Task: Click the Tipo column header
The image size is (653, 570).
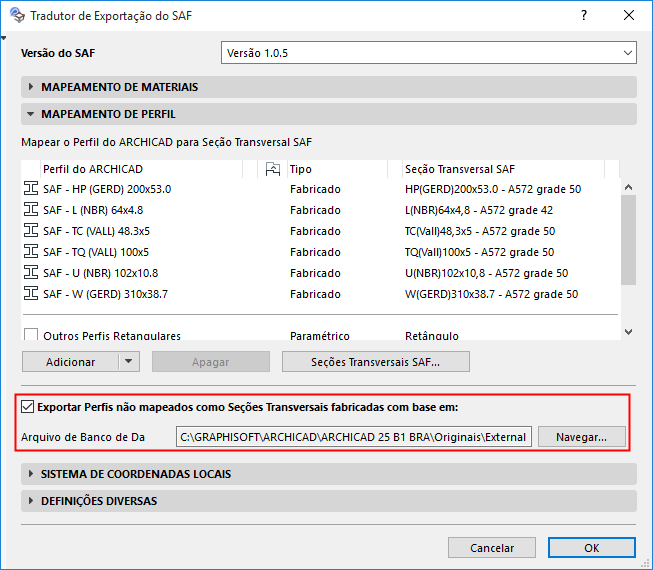Action: point(337,169)
